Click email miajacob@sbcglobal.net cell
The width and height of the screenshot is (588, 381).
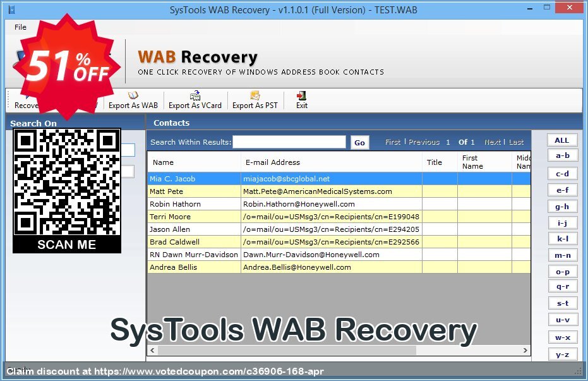click(332, 179)
